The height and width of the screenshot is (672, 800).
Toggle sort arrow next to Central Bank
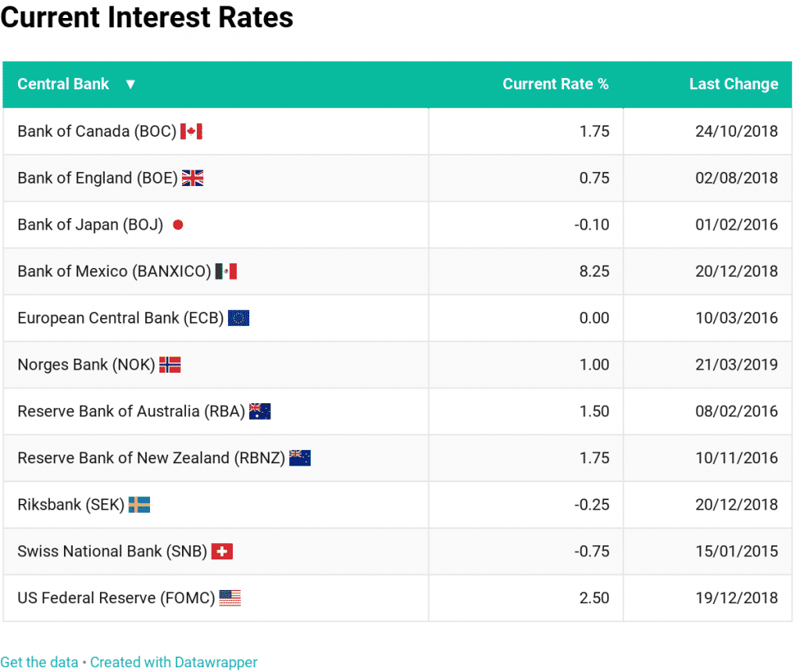[x=130, y=84]
